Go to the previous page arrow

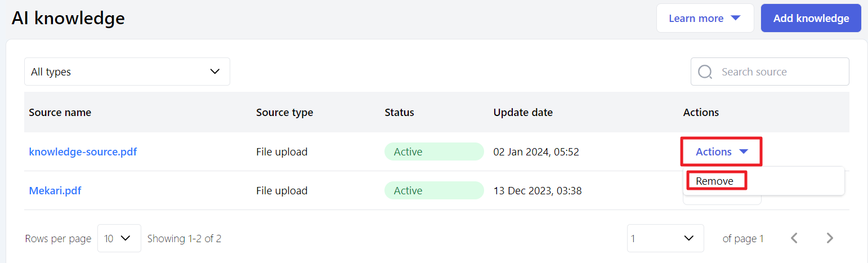[794, 238]
